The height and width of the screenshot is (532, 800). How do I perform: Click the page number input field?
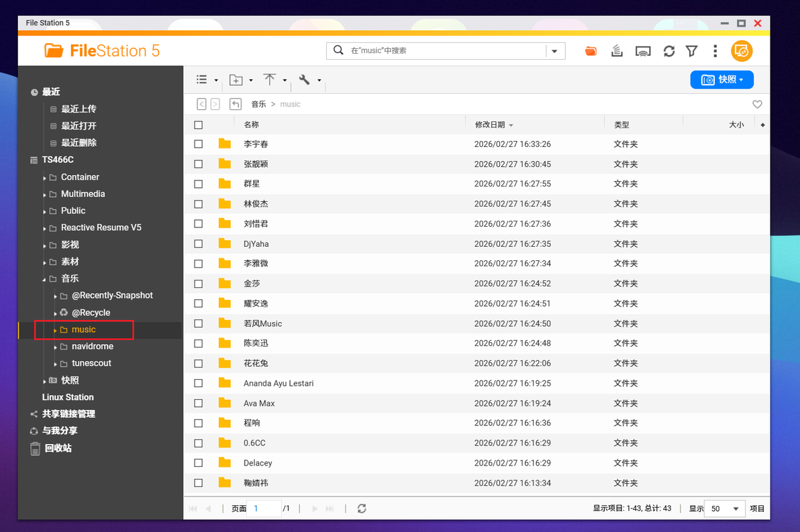click(x=264, y=509)
